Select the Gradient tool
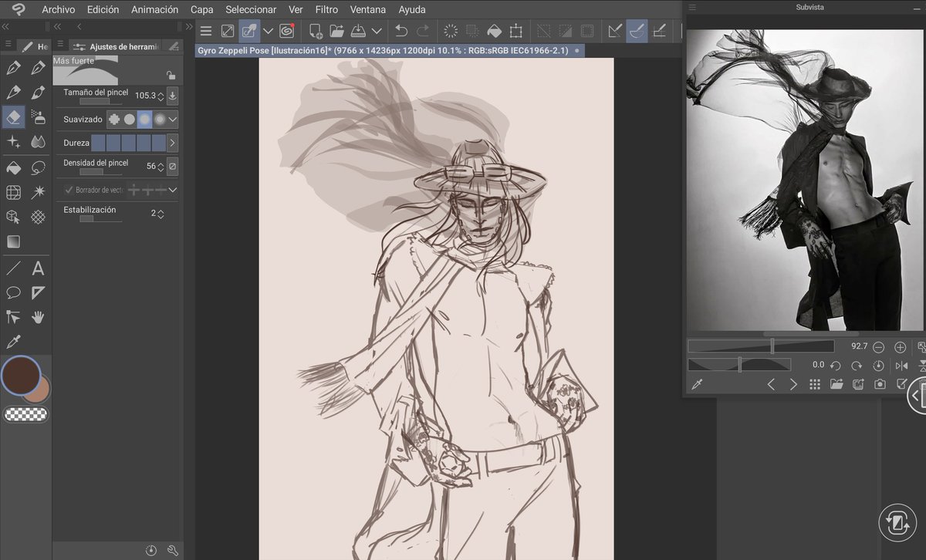This screenshot has width=926, height=560. (x=13, y=241)
